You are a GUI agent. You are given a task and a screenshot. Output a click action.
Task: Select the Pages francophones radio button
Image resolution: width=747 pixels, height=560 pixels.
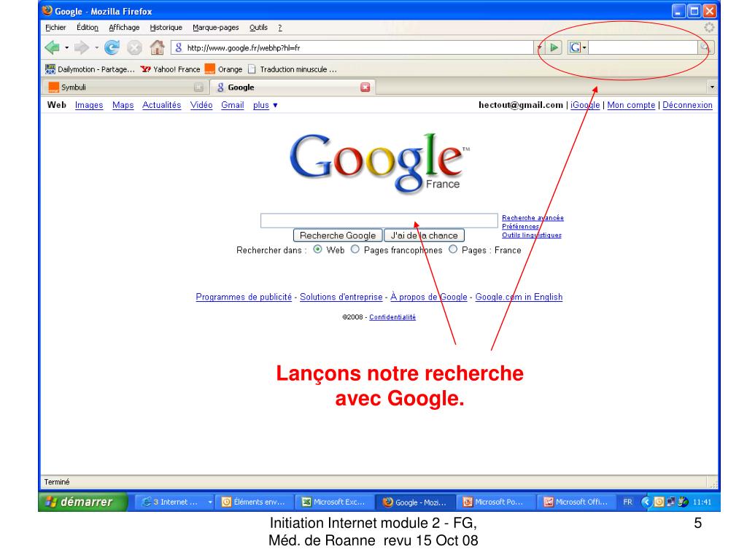pos(355,249)
